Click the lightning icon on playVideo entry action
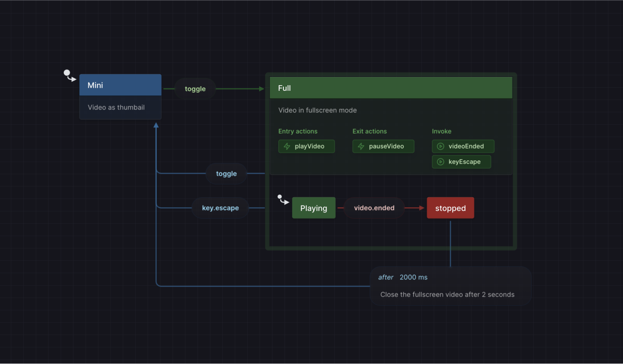Viewport: 623px width, 364px height. [287, 146]
